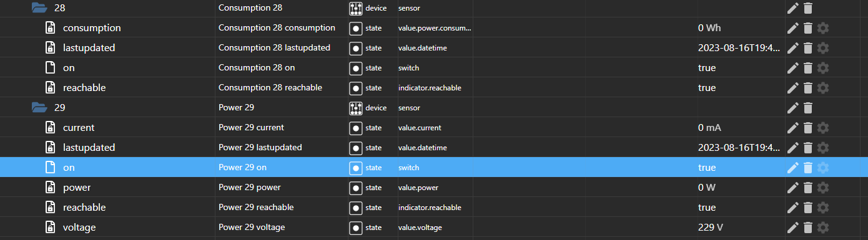This screenshot has width=868, height=240.
Task: Delete the Power 29 device
Action: 808,108
